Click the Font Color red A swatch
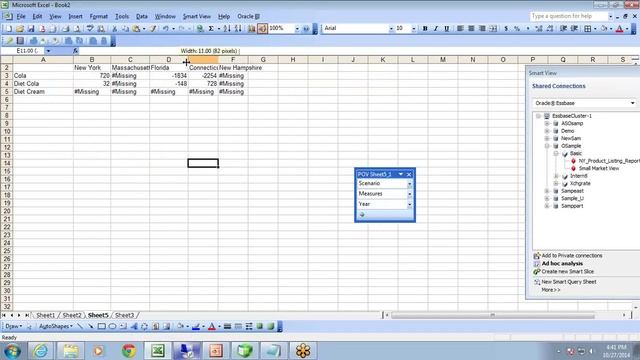This screenshot has height=360, width=640. click(x=619, y=29)
